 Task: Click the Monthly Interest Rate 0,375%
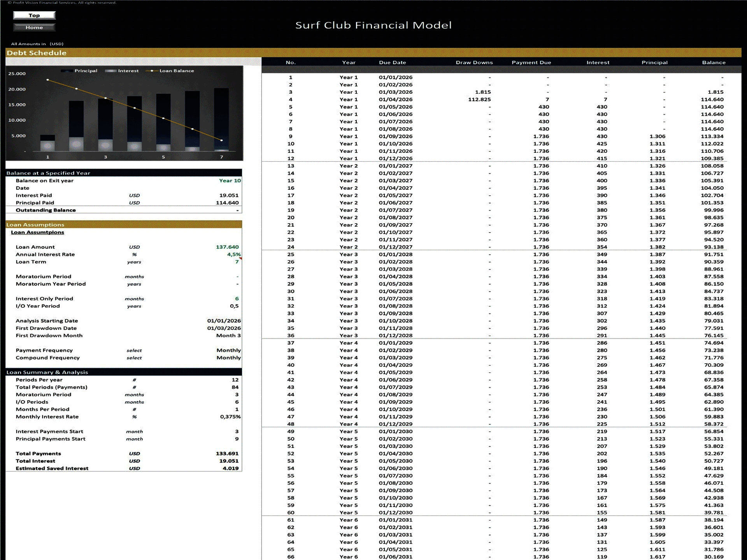tap(230, 417)
